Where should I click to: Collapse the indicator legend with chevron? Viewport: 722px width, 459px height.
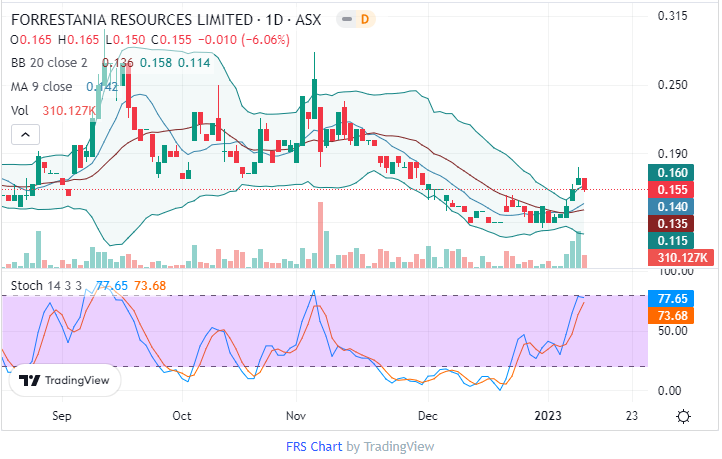pos(25,133)
